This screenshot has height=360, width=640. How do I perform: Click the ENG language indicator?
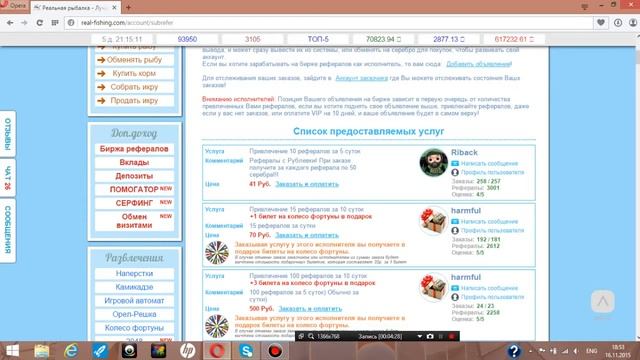coord(591,351)
